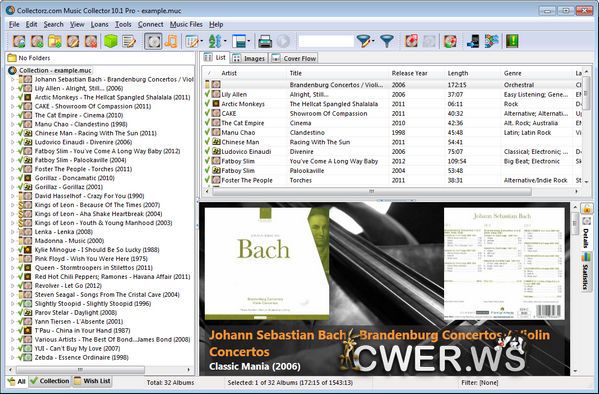Expand the Manu Chao Clandestino tree node
The height and width of the screenshot is (394, 599).
[x=12, y=124]
